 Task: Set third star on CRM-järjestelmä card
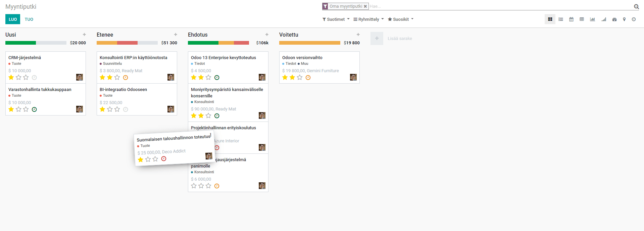click(x=26, y=78)
